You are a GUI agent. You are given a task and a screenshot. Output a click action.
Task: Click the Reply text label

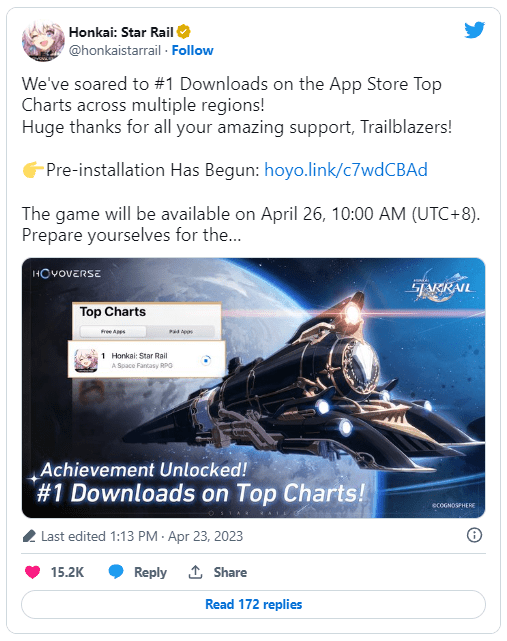tap(150, 572)
